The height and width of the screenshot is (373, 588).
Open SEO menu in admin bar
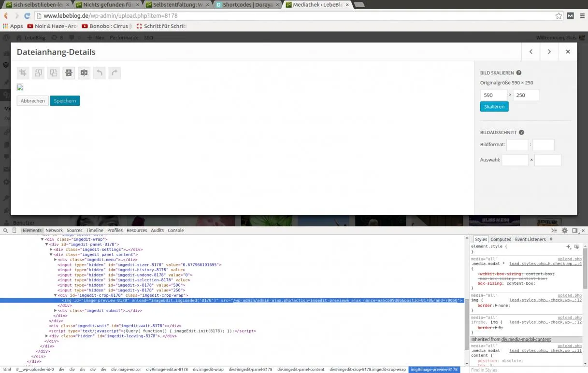pyautogui.click(x=148, y=37)
